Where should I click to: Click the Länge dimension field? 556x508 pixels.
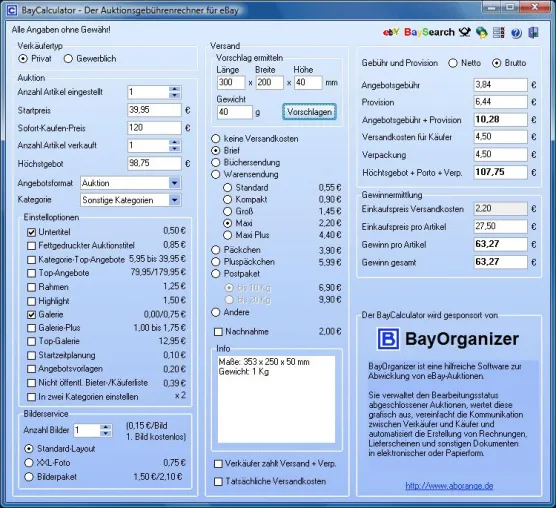tap(231, 83)
